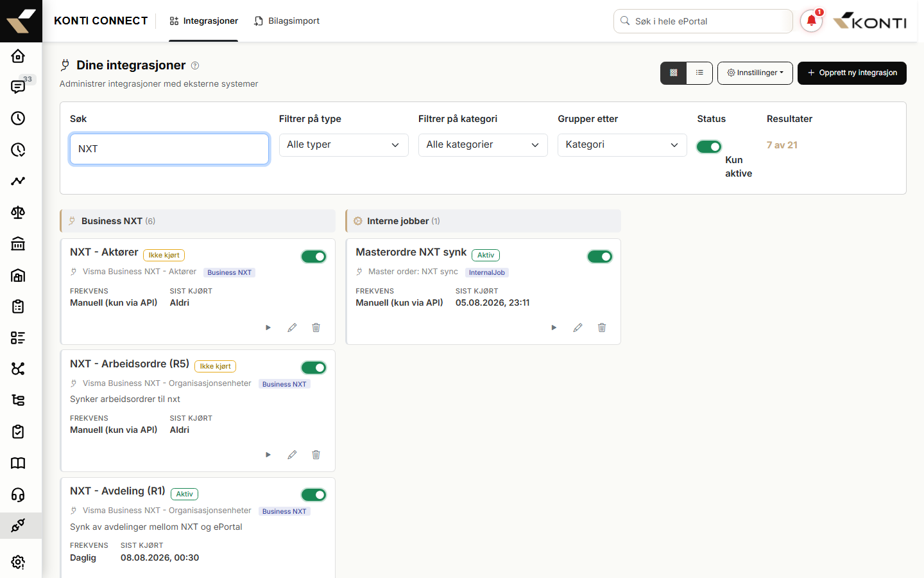Image resolution: width=924 pixels, height=578 pixels.
Task: Open the line chart icon in sidebar
Action: (18, 181)
